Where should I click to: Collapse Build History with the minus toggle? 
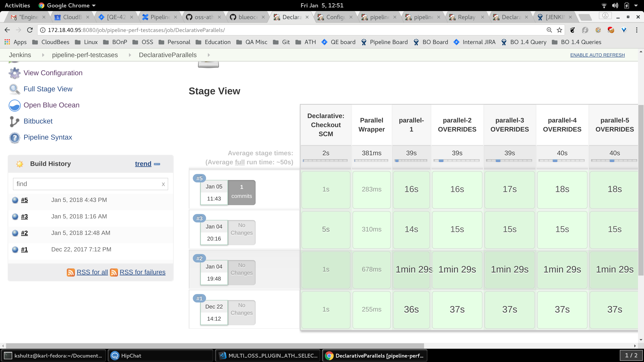[x=157, y=164]
